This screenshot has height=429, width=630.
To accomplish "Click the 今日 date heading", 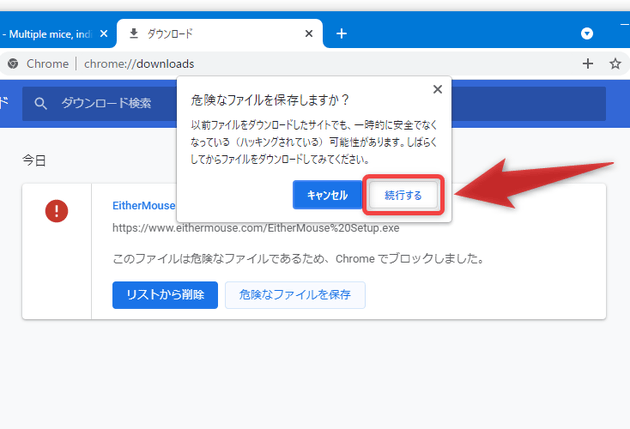I will [34, 161].
